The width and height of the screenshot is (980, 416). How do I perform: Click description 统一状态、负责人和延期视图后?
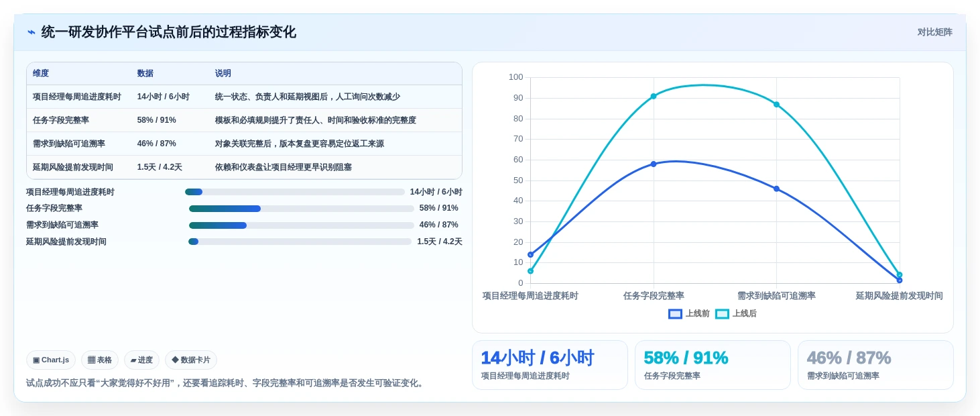(308, 97)
